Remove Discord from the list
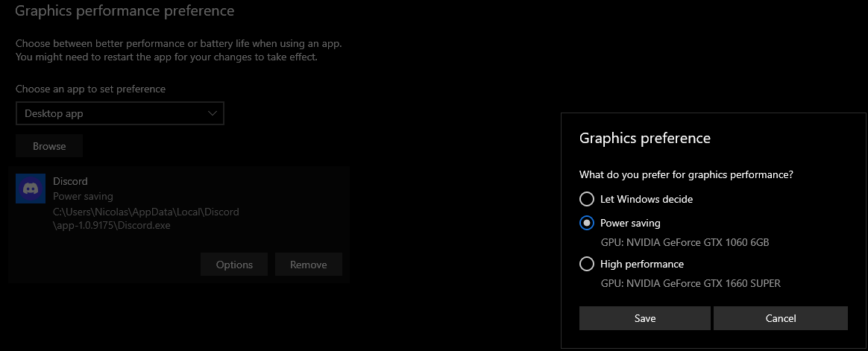Screen dimensions: 868x351 [x=308, y=265]
